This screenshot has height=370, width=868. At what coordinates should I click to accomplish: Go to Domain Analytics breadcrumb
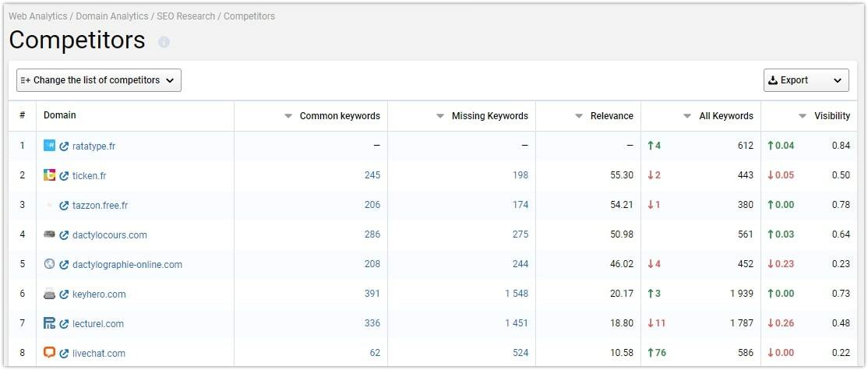[x=112, y=16]
